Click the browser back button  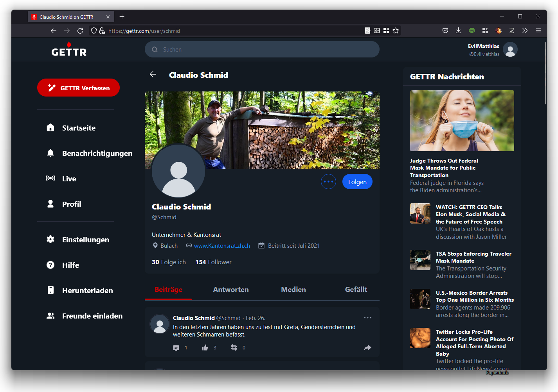coord(54,30)
